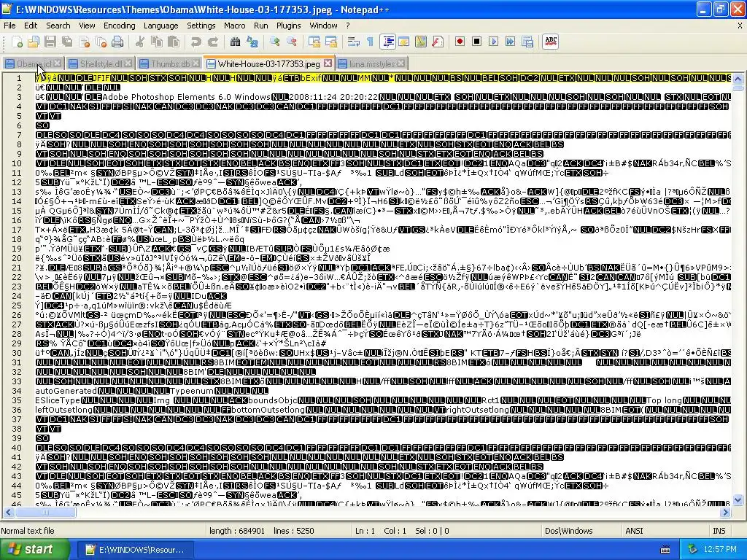The height and width of the screenshot is (560, 747).
Task: Open the File menu
Action: (9, 26)
